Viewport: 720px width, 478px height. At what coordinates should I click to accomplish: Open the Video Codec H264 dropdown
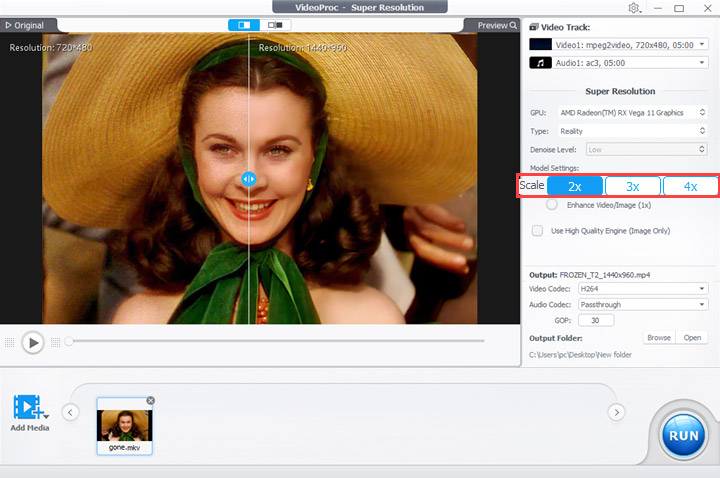[x=640, y=288]
